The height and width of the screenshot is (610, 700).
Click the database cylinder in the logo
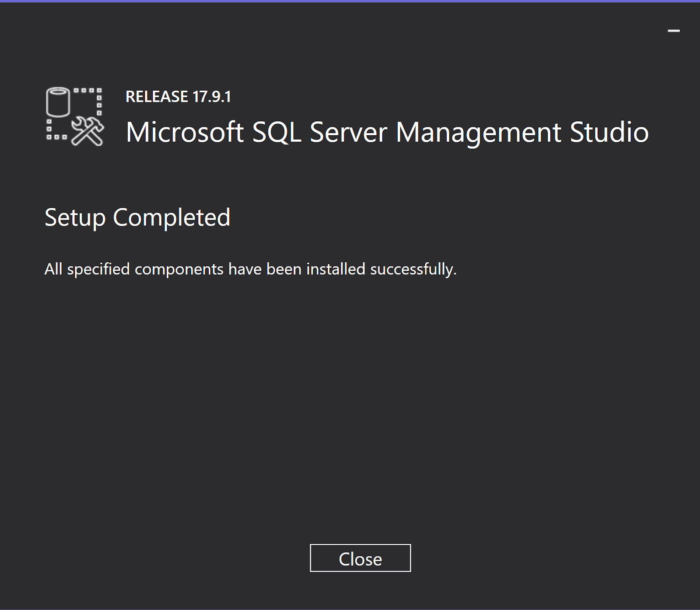(58, 102)
